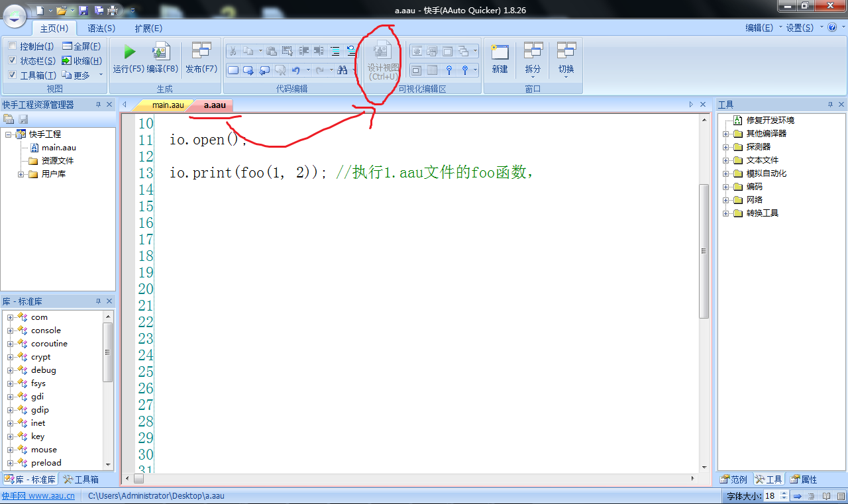The image size is (848, 504).
Task: Click the Cut scissors icon
Action: [x=233, y=51]
